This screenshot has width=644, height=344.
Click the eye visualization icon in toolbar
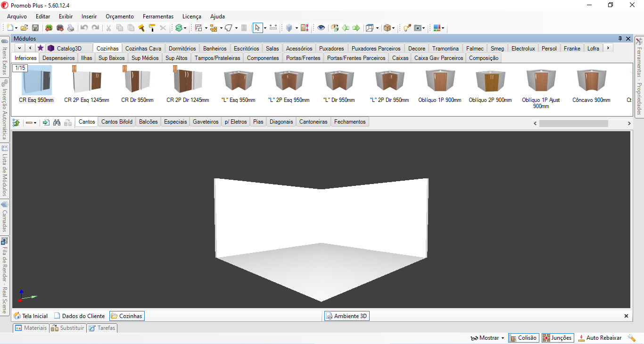pyautogui.click(x=321, y=28)
